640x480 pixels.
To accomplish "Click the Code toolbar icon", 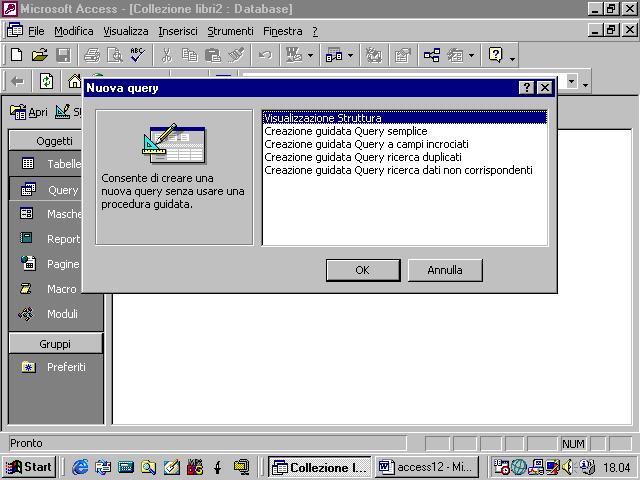I will point(373,55).
